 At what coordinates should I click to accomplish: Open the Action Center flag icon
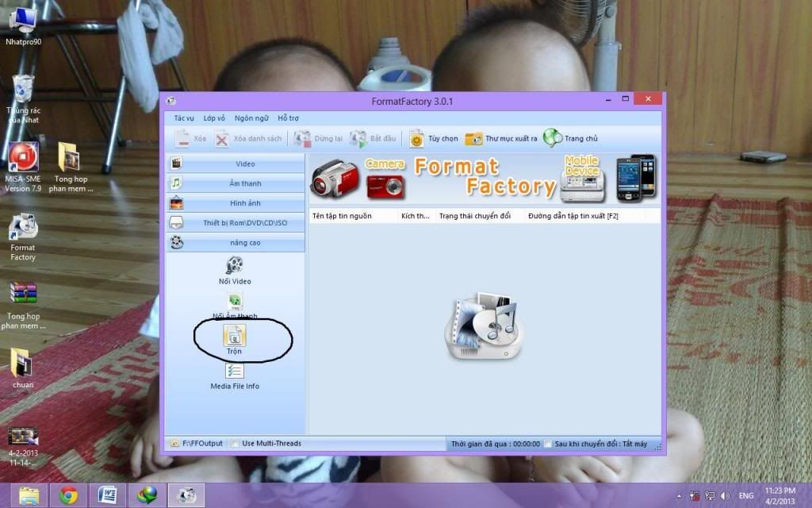tap(695, 496)
